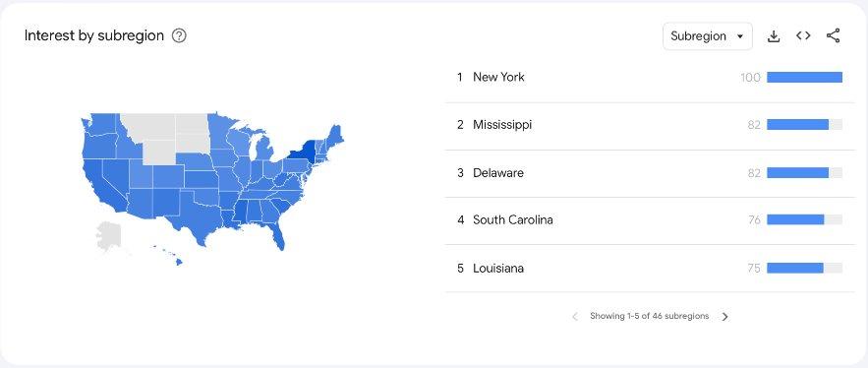Click New York's interest bar showing 100

coord(804,78)
